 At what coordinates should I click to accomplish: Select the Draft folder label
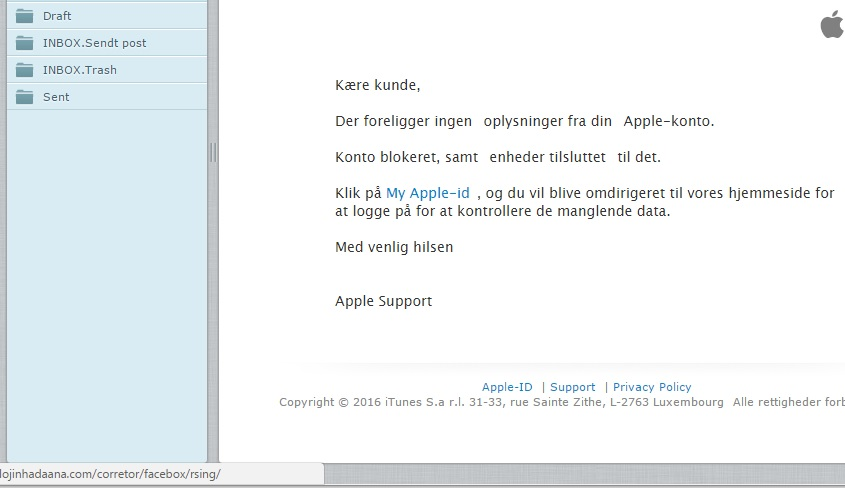point(57,16)
